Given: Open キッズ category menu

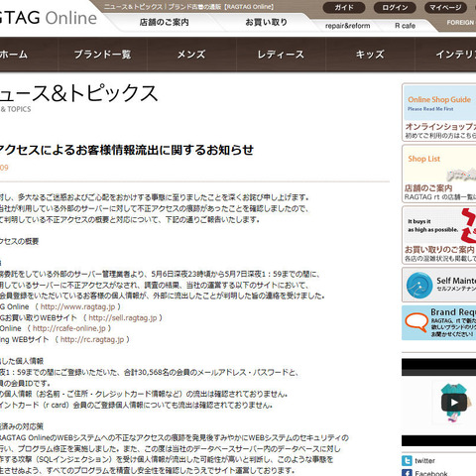Looking at the screenshot, I should click(370, 55).
